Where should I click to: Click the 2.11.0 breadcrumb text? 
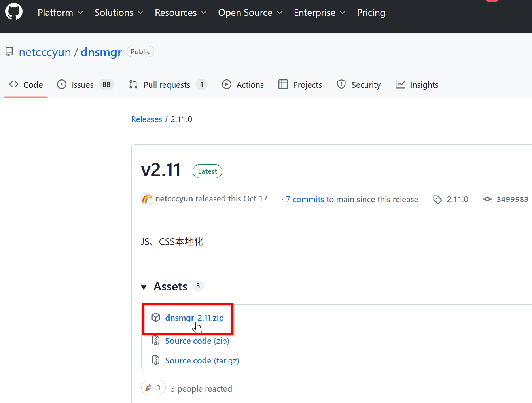pos(181,119)
